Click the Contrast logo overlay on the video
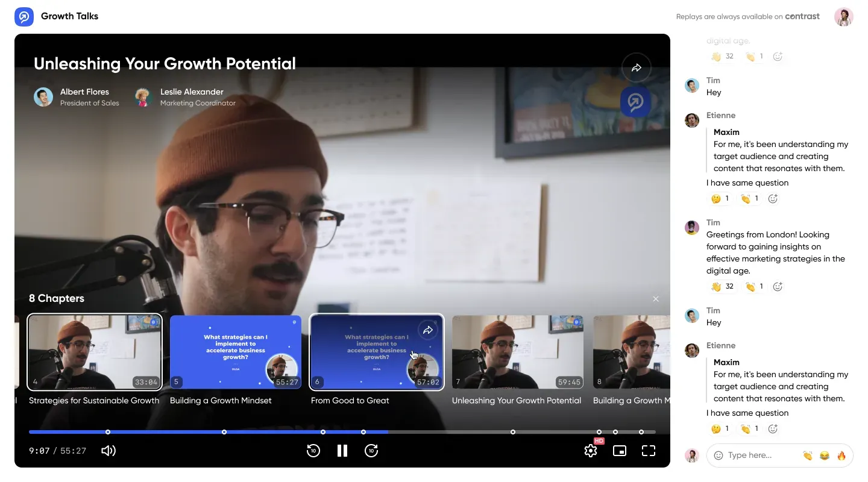This screenshot has height=482, width=868. pyautogui.click(x=636, y=102)
